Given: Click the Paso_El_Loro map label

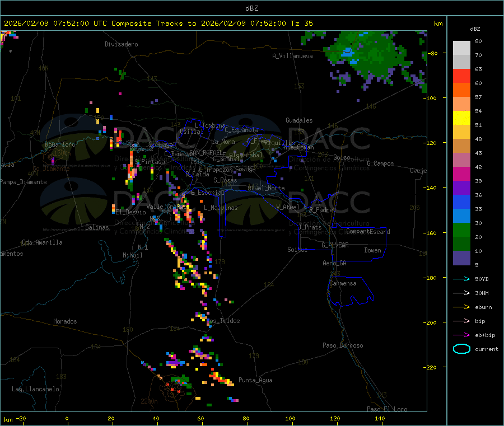Looking at the screenshot, I should coord(387,409).
